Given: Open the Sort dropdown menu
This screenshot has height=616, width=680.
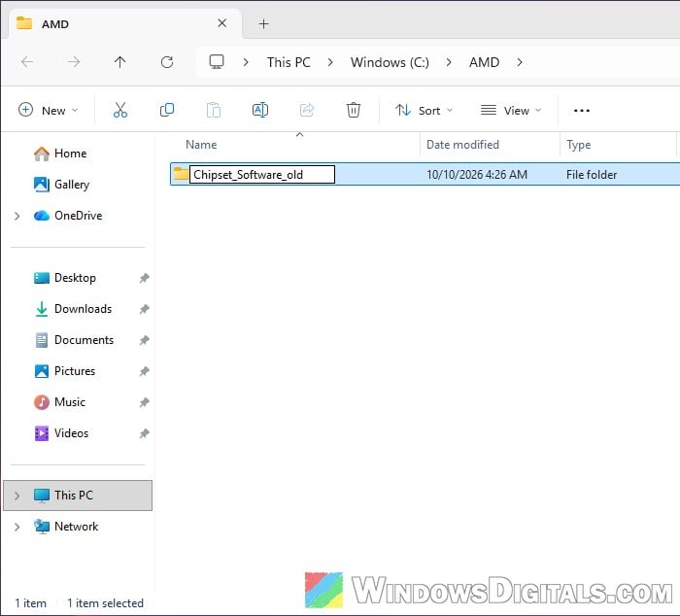Looking at the screenshot, I should click(x=425, y=110).
